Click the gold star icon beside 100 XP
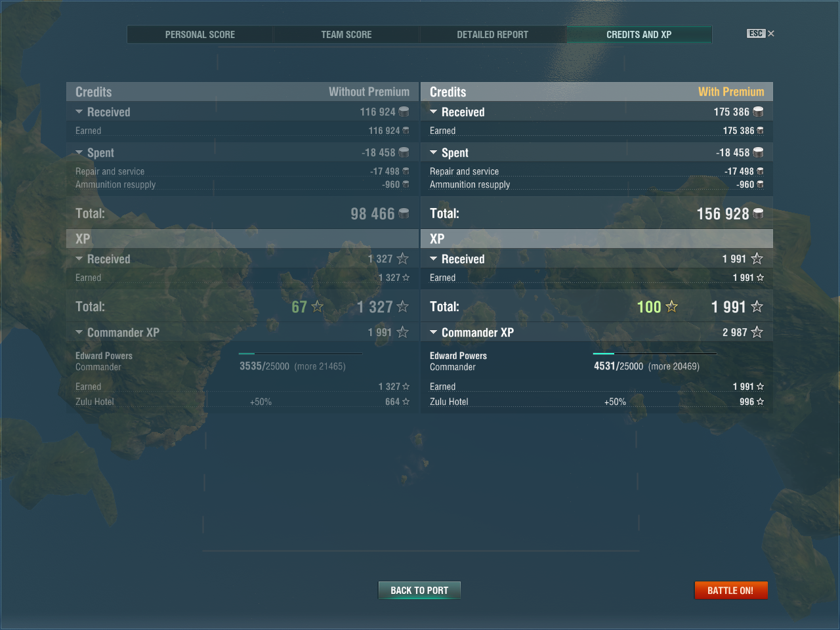Image resolution: width=840 pixels, height=630 pixels. click(x=671, y=306)
